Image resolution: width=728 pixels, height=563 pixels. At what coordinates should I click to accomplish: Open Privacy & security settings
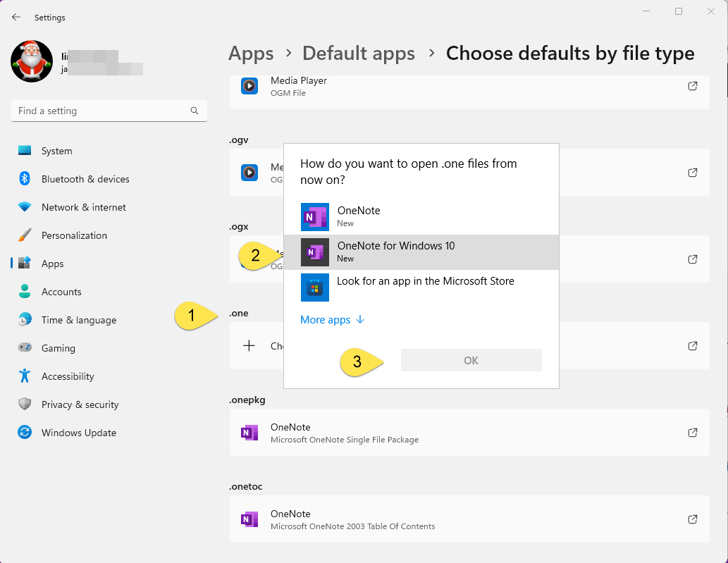[80, 404]
